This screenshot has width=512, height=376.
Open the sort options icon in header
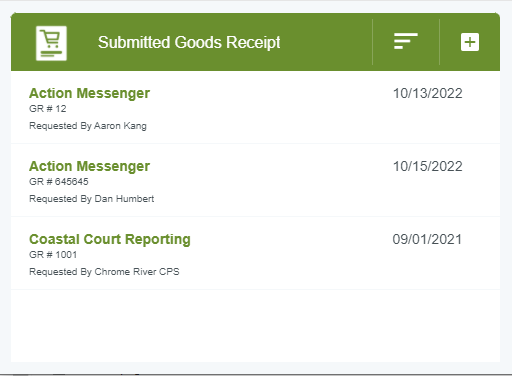tap(406, 41)
